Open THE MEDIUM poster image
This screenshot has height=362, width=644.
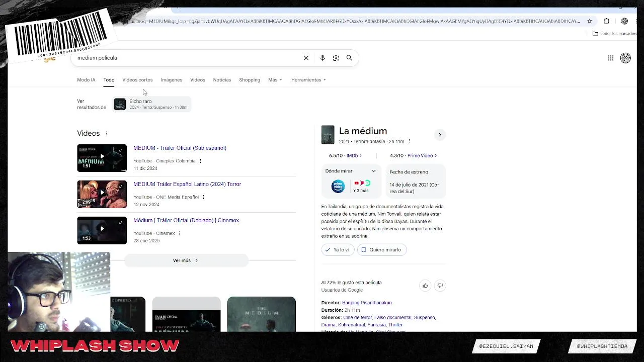click(262, 314)
